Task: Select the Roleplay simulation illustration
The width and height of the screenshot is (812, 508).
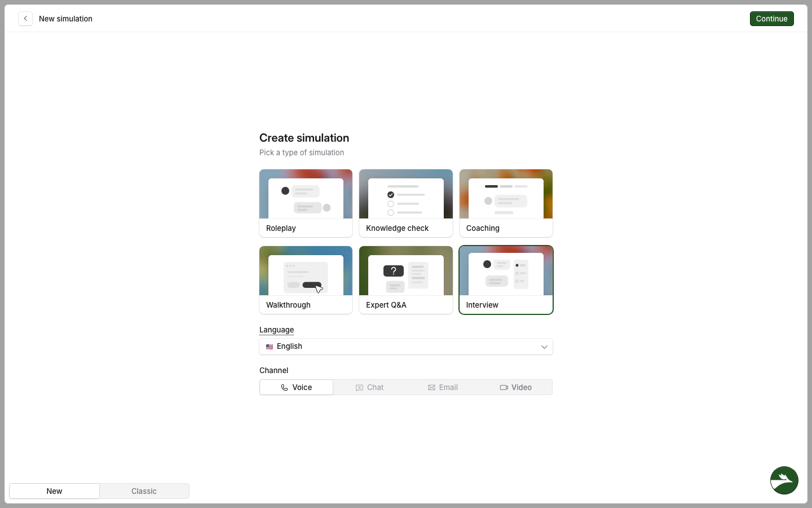Action: pos(306,194)
